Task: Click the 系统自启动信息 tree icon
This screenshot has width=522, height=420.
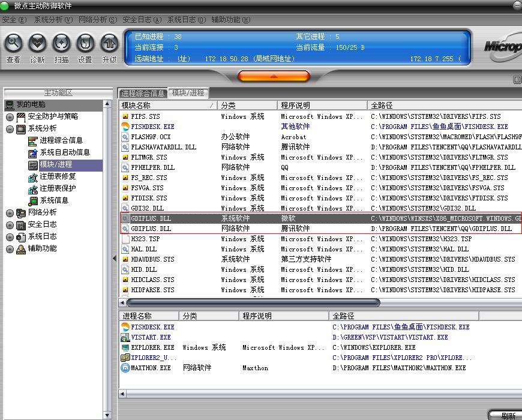Action: [x=32, y=153]
